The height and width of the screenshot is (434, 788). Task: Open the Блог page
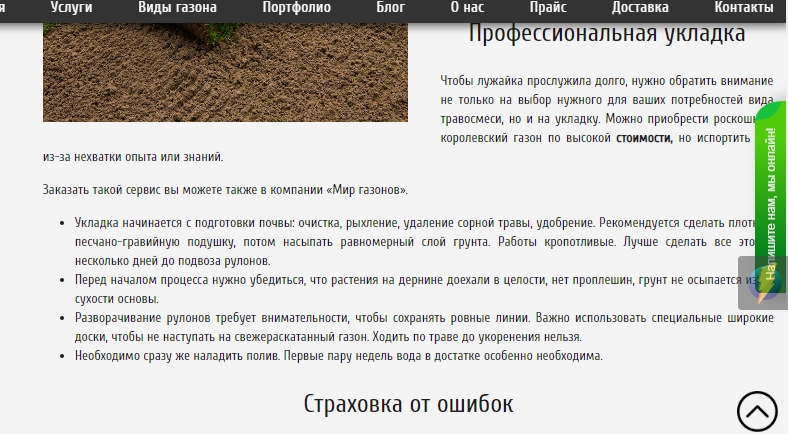(x=390, y=8)
